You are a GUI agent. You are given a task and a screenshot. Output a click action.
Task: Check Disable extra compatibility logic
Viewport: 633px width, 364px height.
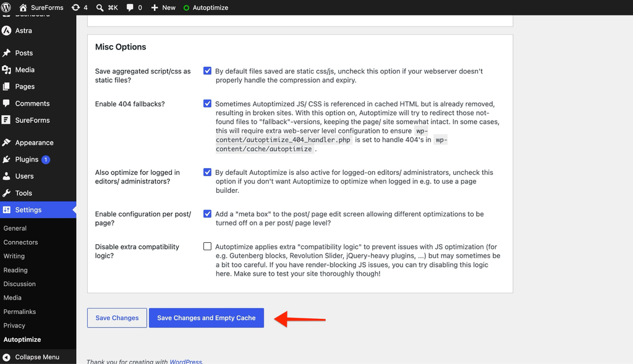click(207, 247)
